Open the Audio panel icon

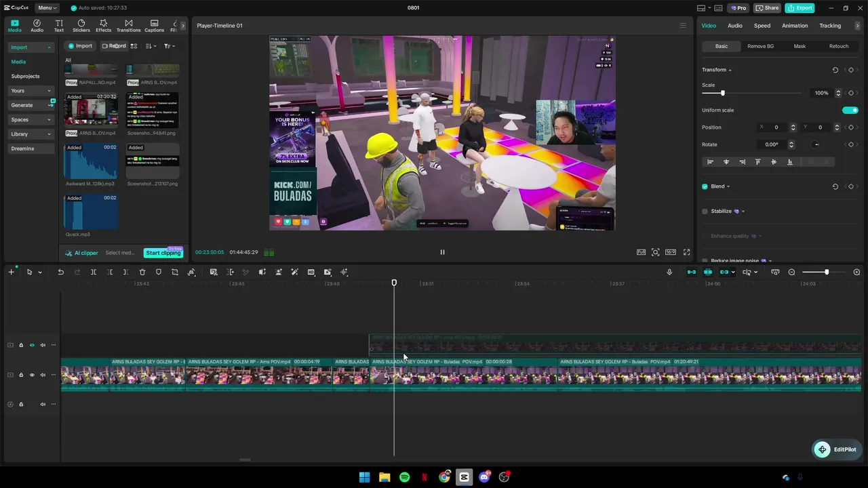[x=37, y=26]
